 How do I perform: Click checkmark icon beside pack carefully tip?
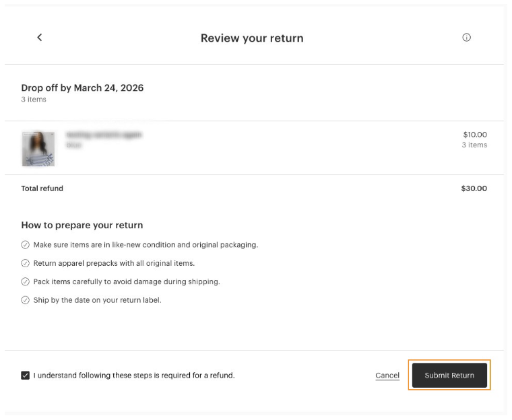26,281
